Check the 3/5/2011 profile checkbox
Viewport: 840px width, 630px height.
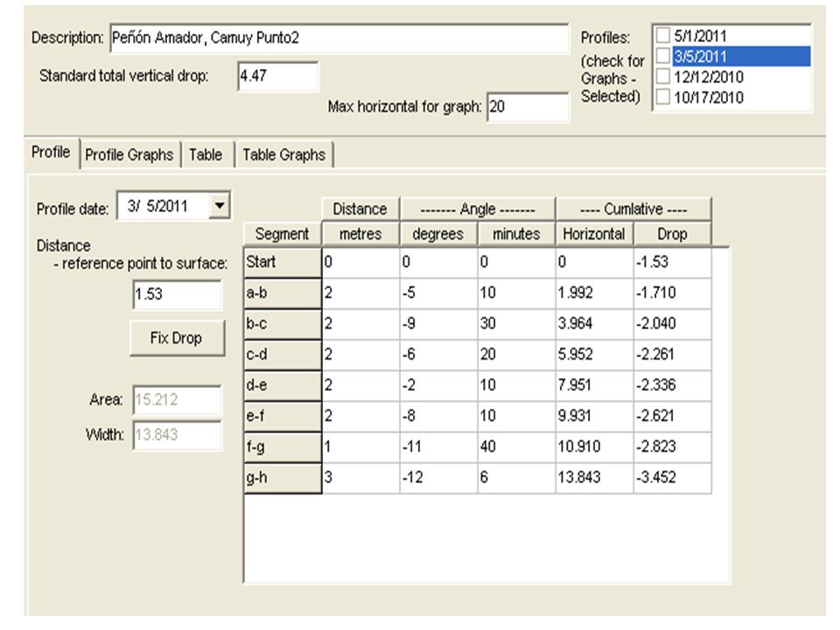(662, 56)
